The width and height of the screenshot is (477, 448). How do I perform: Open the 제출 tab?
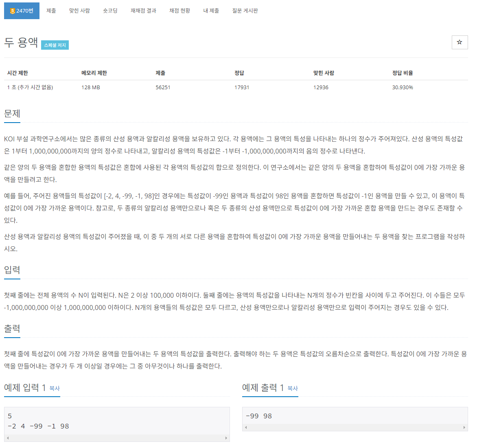(51, 11)
